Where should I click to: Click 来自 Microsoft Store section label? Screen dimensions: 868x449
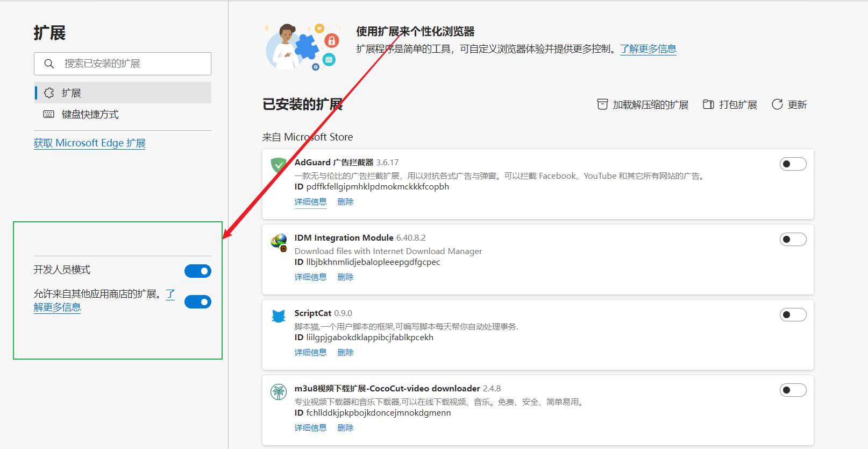[308, 137]
